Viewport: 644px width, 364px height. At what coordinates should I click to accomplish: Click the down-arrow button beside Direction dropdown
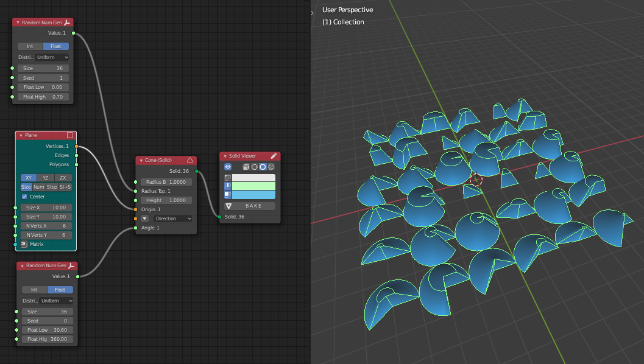pyautogui.click(x=144, y=219)
